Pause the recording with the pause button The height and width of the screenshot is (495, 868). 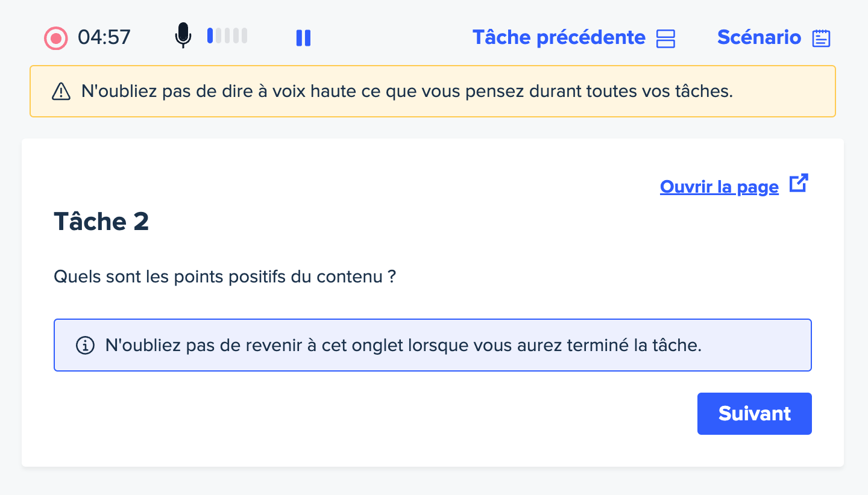(303, 38)
